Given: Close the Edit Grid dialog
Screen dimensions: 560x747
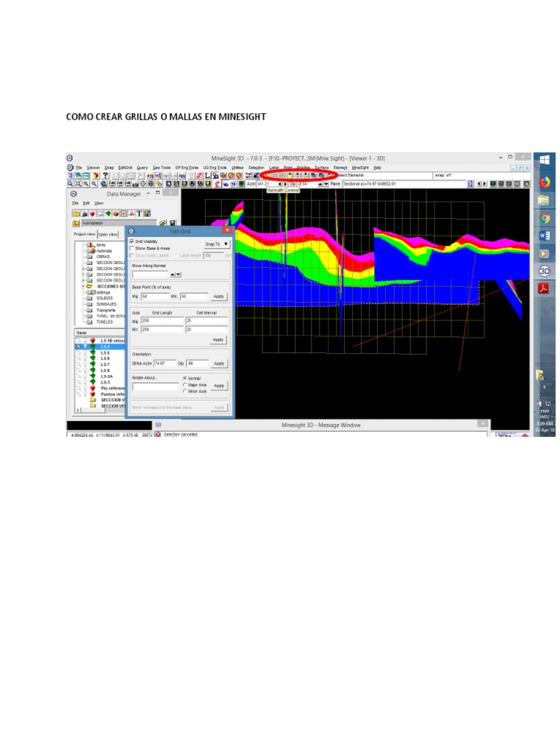Looking at the screenshot, I should (227, 230).
